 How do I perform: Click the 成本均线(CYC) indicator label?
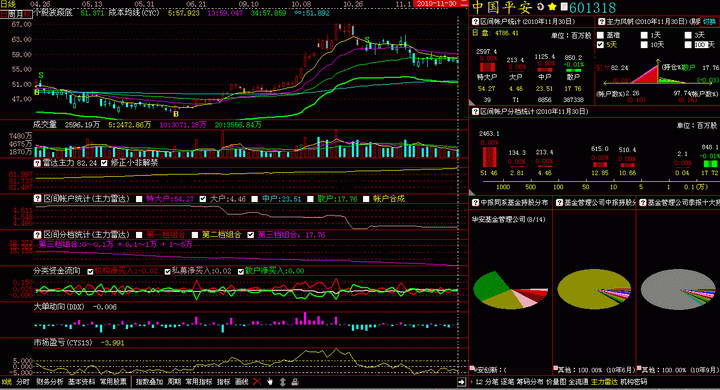click(133, 13)
